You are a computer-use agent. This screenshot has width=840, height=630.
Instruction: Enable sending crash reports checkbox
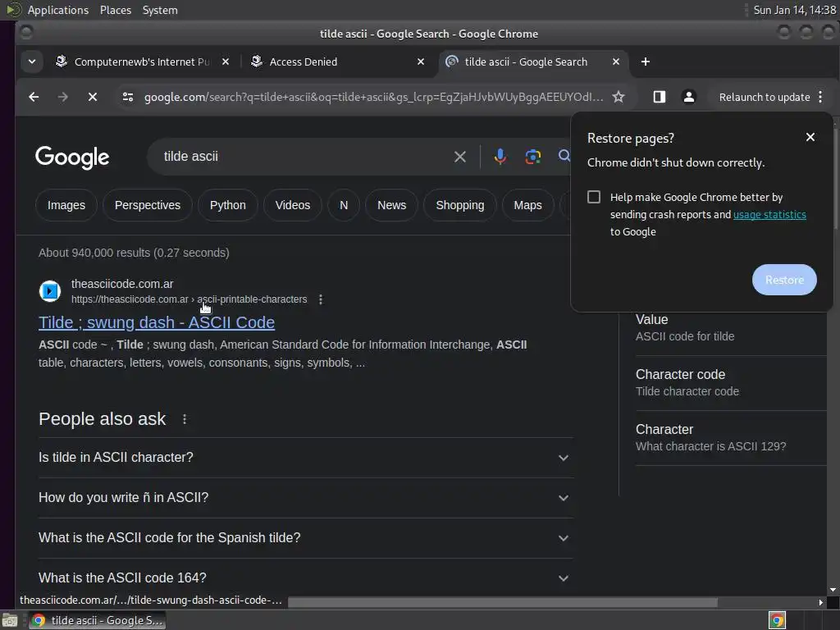(594, 197)
